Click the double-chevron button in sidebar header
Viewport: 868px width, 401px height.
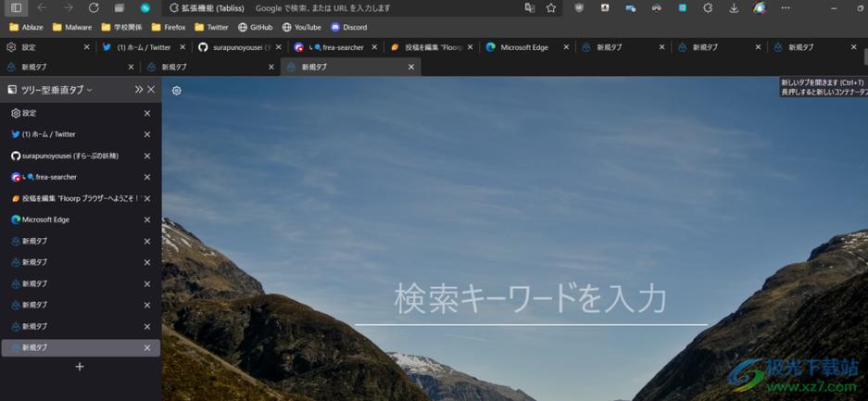138,90
